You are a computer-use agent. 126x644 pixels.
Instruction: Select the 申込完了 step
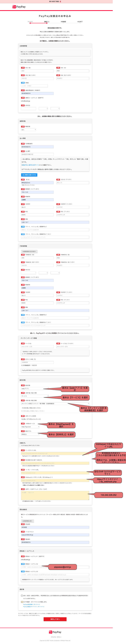pyautogui.click(x=80, y=22)
